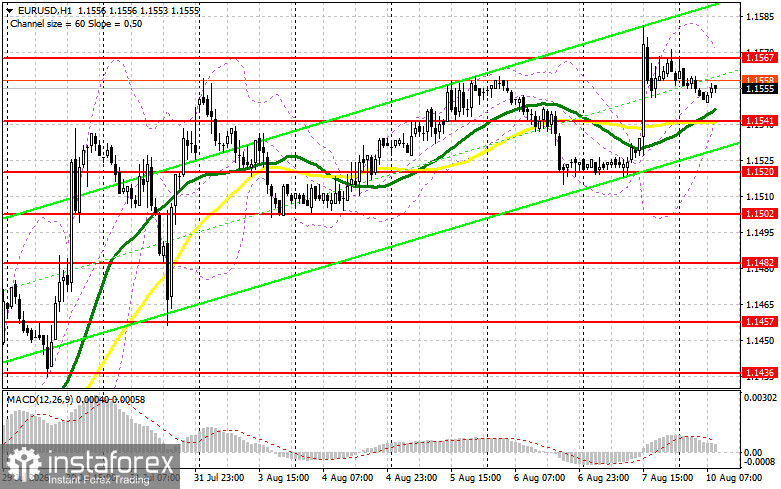Click the 'Channel size = 60 Slope = 0.50' label

(76, 24)
